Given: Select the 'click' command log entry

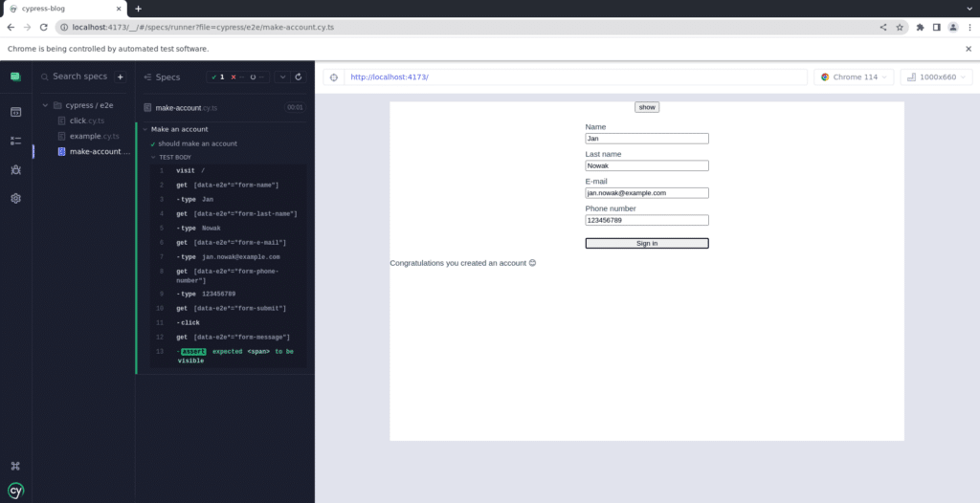Looking at the screenshot, I should tap(228, 322).
